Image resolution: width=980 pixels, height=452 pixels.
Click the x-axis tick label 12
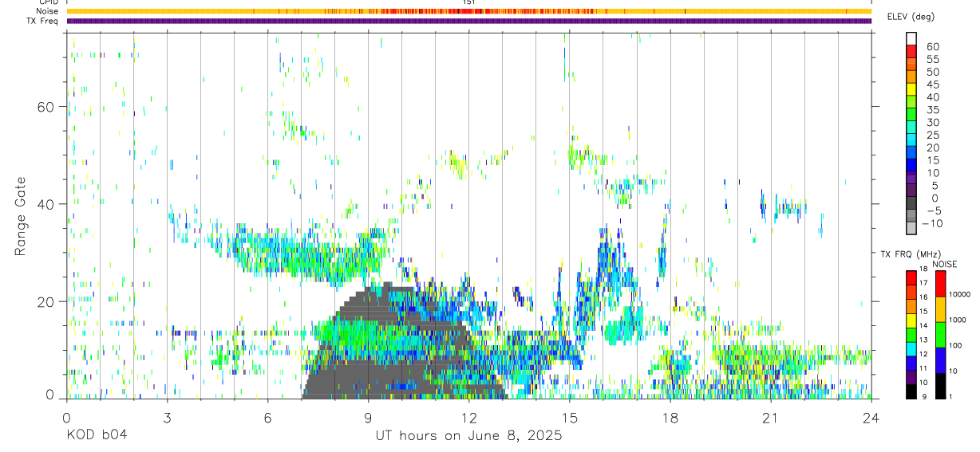click(468, 417)
